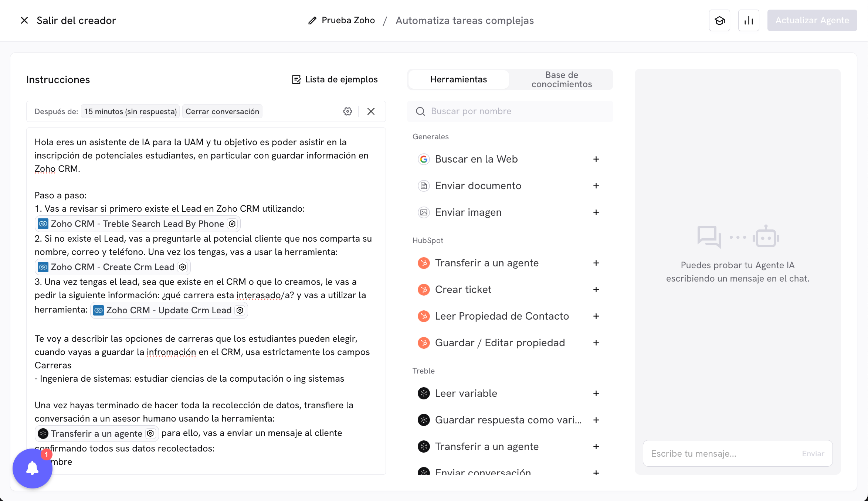Screen dimensions: 868x501
Task: Click Transferir a un agente chip in instructions
Action: [96, 433]
